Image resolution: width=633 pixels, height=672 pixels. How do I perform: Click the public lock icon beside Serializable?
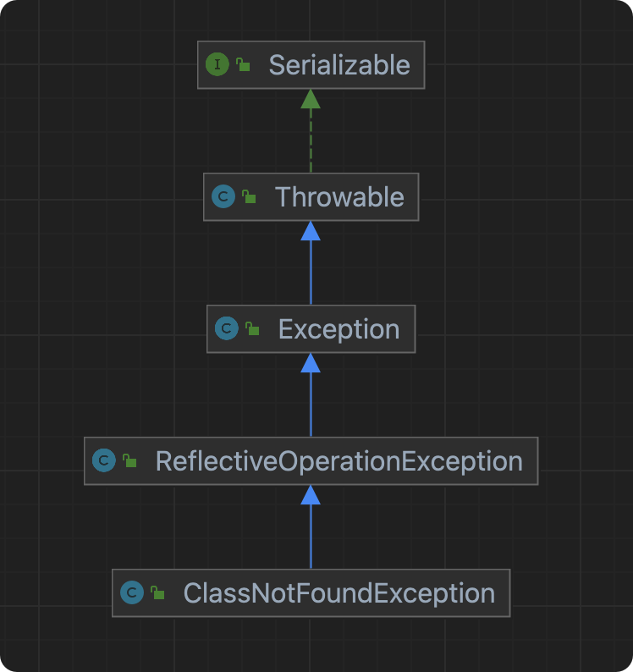point(243,64)
